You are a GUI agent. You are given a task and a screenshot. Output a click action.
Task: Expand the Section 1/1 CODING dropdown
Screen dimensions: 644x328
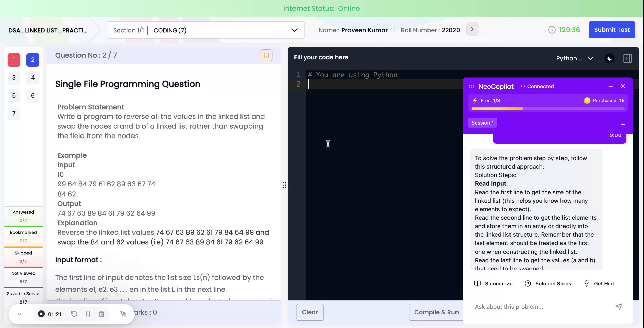[x=294, y=30]
